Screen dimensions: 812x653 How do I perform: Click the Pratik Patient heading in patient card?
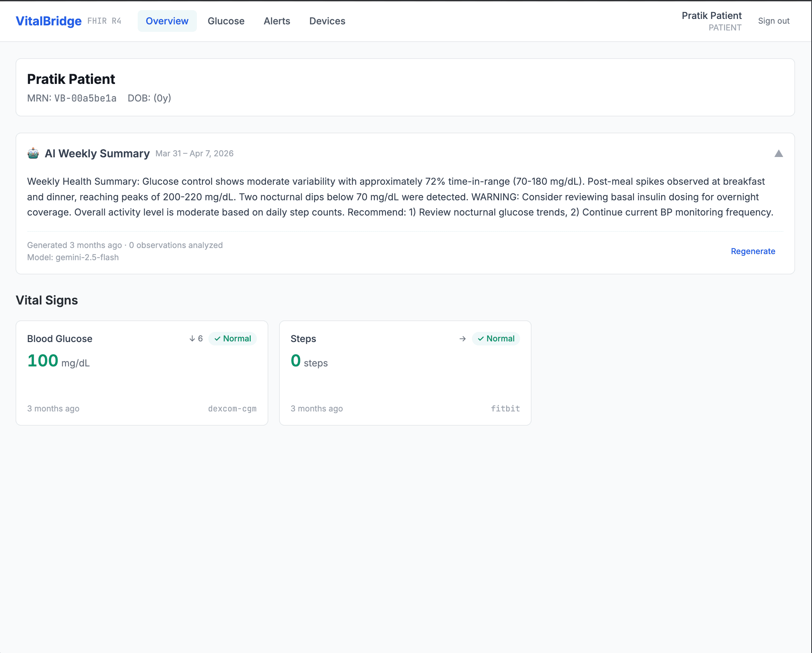click(x=71, y=79)
